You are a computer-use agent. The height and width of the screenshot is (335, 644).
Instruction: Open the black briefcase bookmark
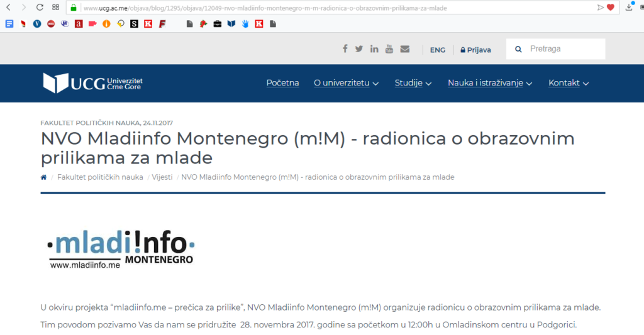pos(218,24)
